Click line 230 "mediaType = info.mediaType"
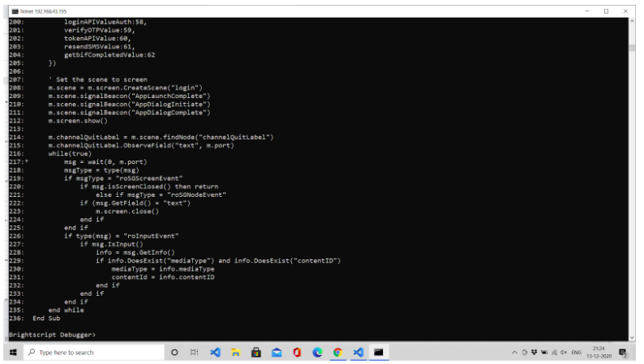Viewport: 644px width, 364px height. click(163, 269)
